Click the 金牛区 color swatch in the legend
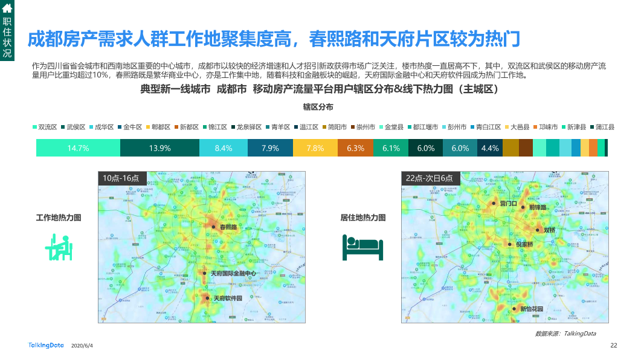 pyautogui.click(x=119, y=126)
